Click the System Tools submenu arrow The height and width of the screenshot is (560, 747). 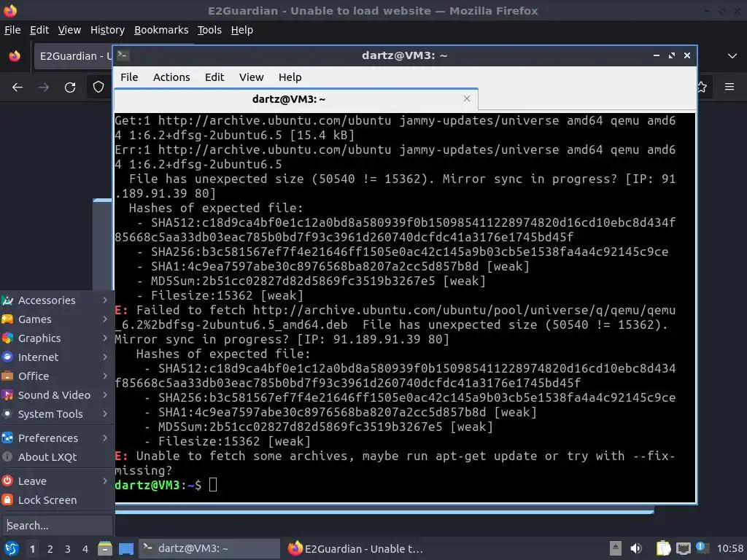point(105,414)
